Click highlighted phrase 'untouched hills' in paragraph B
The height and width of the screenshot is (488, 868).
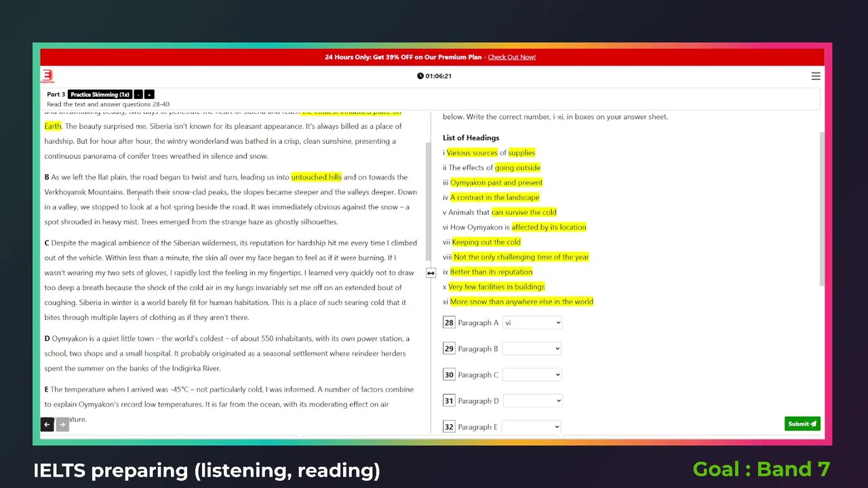(316, 177)
